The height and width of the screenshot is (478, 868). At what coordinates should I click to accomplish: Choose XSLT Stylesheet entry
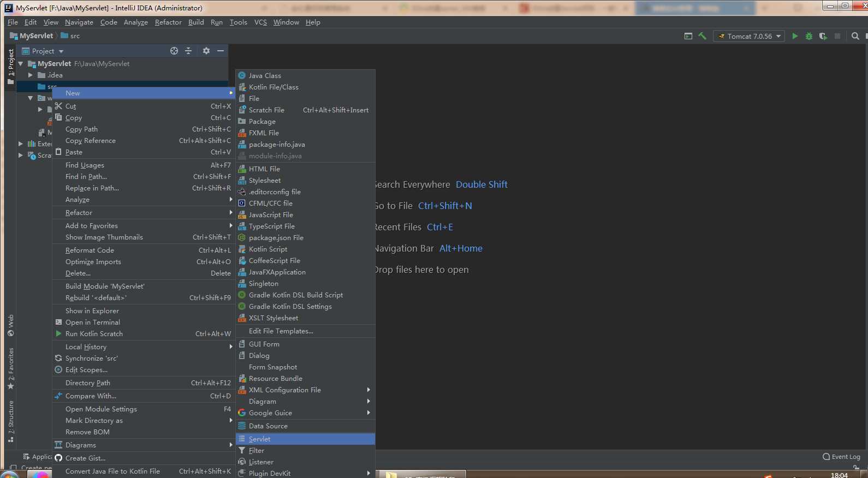[x=306, y=318]
